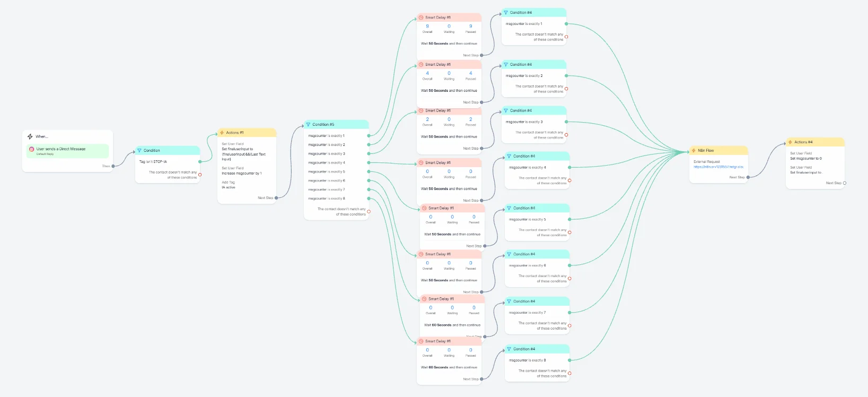The image size is (868, 397).
Task: Click the clock icon of Smart Delay with 2 Overall
Action: (421, 111)
